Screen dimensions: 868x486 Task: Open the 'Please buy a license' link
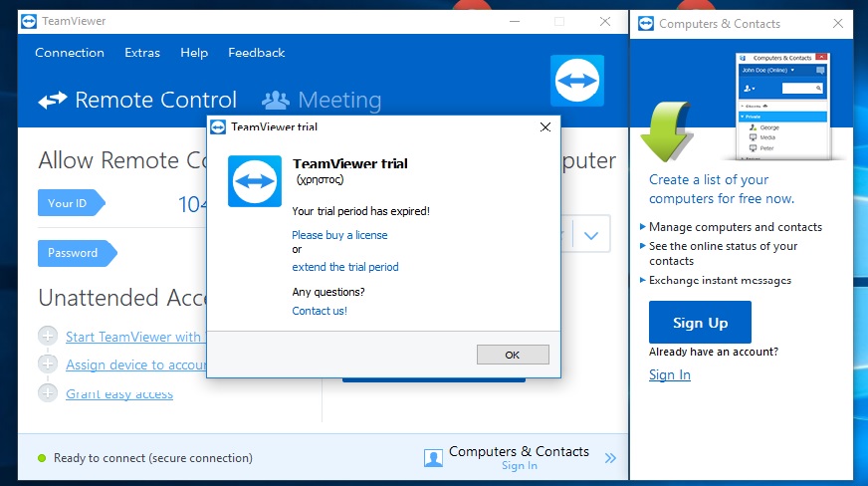pos(339,235)
